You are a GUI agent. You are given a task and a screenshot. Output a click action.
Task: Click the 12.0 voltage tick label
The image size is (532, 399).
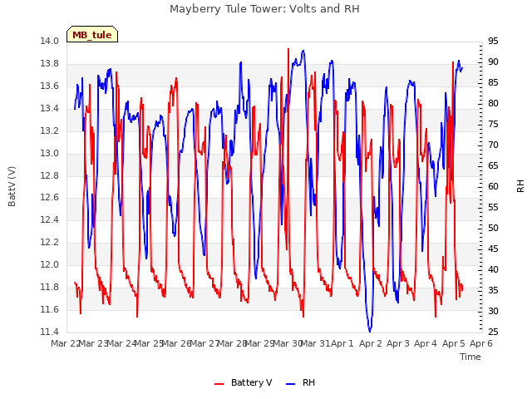[50, 265]
